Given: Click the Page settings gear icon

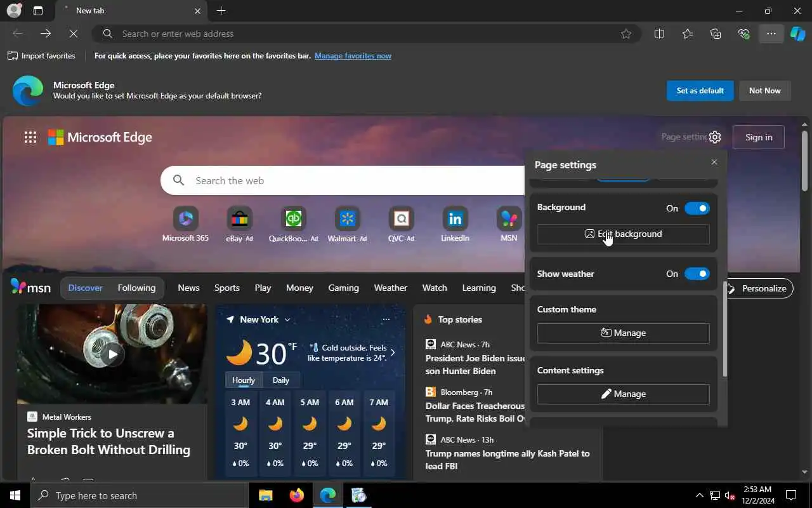Looking at the screenshot, I should [x=715, y=137].
